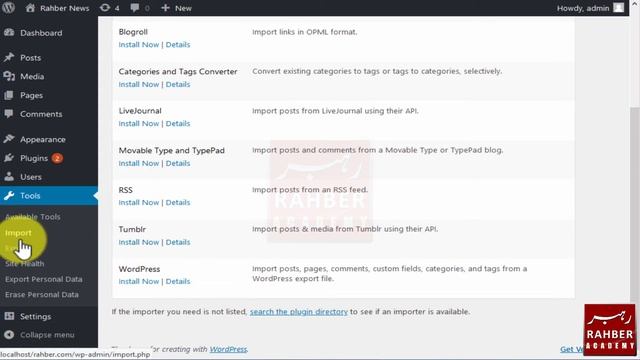View Details for WordPress importer
This screenshot has width=640, height=360.
point(178,281)
